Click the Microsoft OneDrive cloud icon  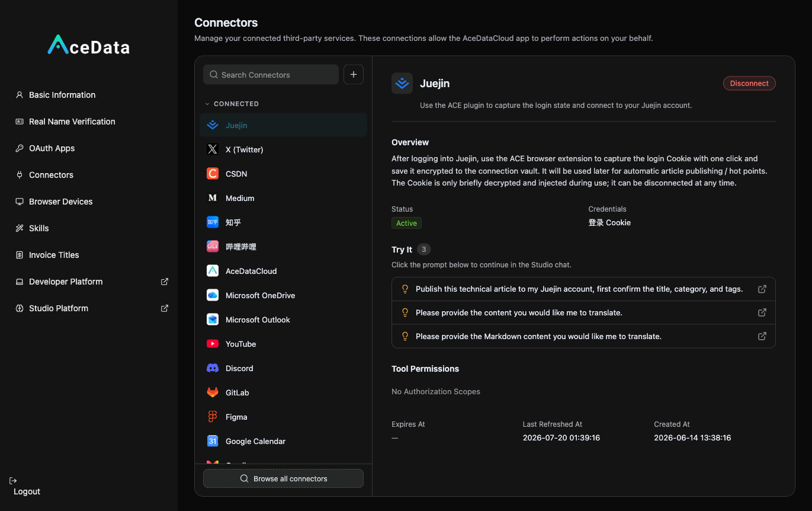coord(213,295)
